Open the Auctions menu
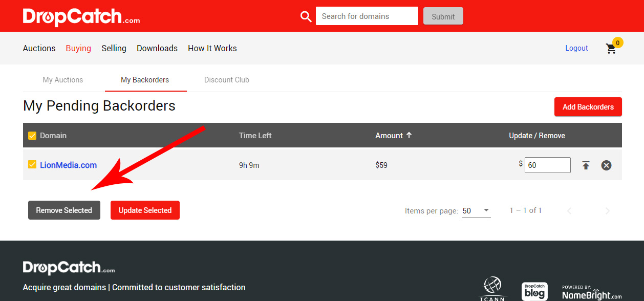This screenshot has height=301, width=644. [39, 48]
